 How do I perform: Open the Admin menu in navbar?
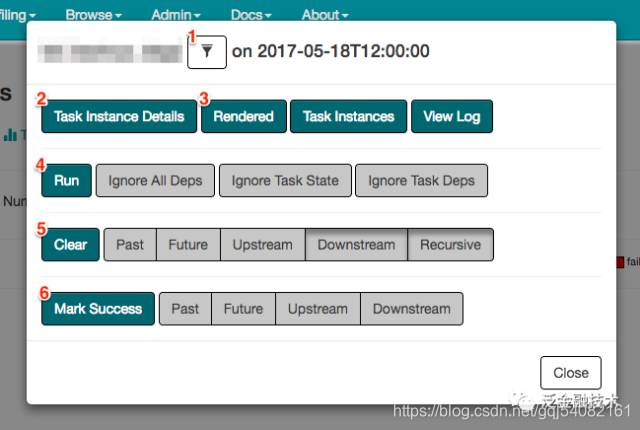click(176, 15)
